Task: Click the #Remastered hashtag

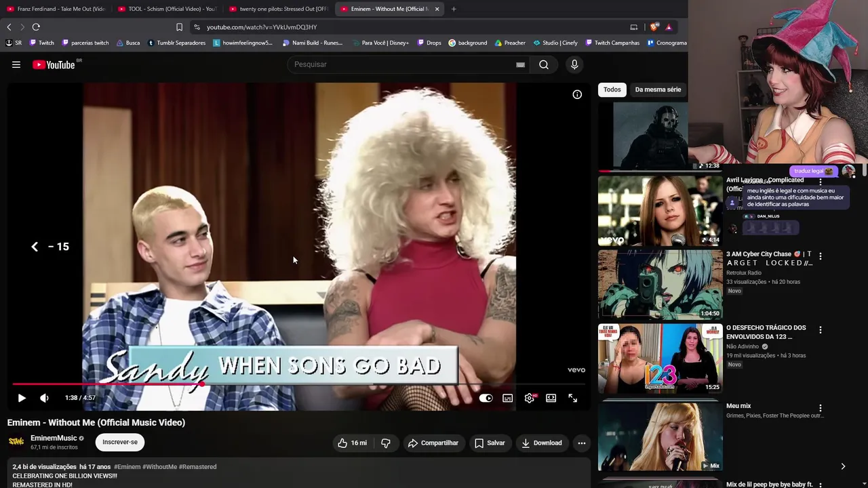Action: [x=198, y=467]
